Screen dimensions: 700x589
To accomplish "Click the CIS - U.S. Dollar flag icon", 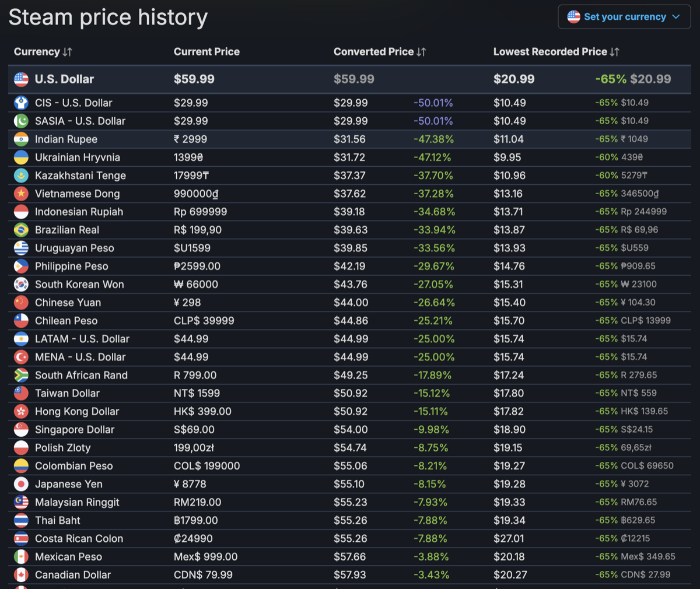I will point(21,103).
